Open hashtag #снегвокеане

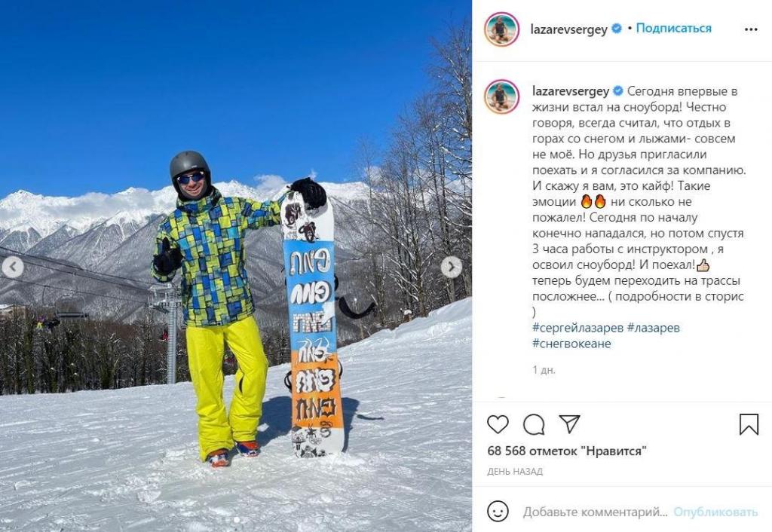point(571,344)
